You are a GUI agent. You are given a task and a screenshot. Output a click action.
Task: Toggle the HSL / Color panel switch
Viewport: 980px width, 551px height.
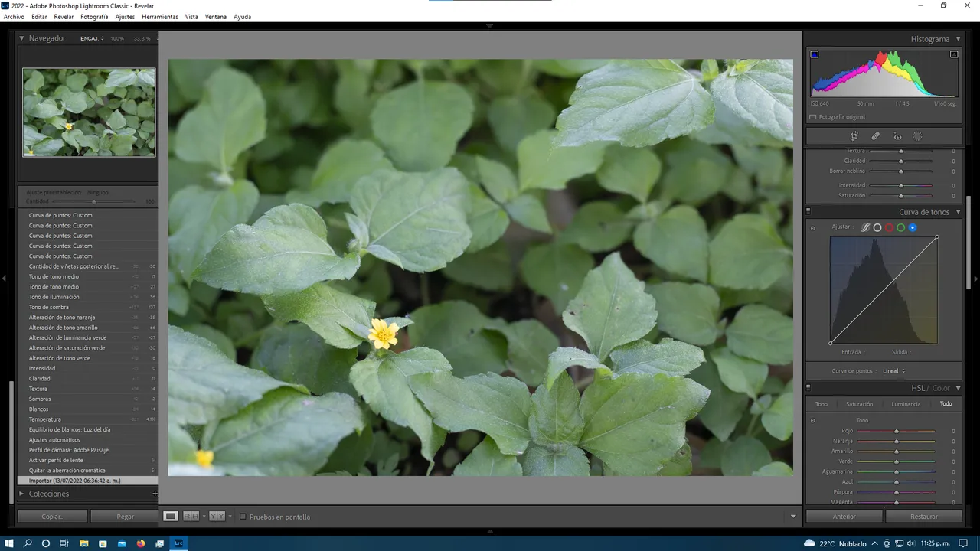coord(808,388)
